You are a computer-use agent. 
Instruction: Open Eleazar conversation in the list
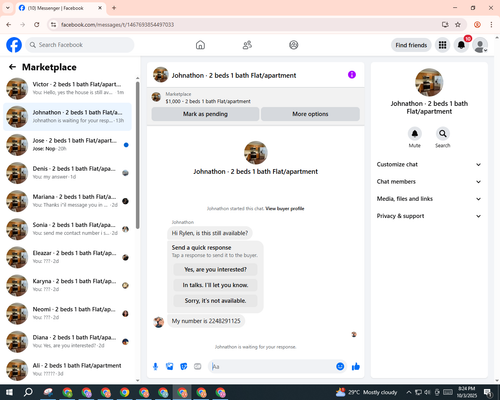pos(67,257)
